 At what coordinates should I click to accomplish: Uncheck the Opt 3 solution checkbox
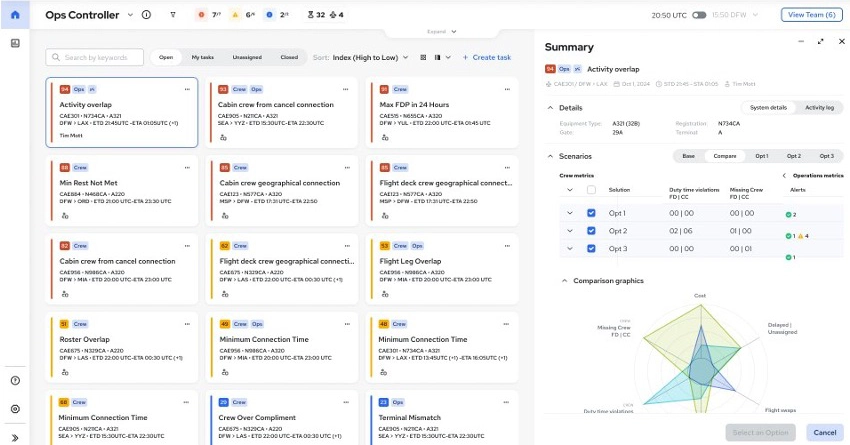[591, 248]
